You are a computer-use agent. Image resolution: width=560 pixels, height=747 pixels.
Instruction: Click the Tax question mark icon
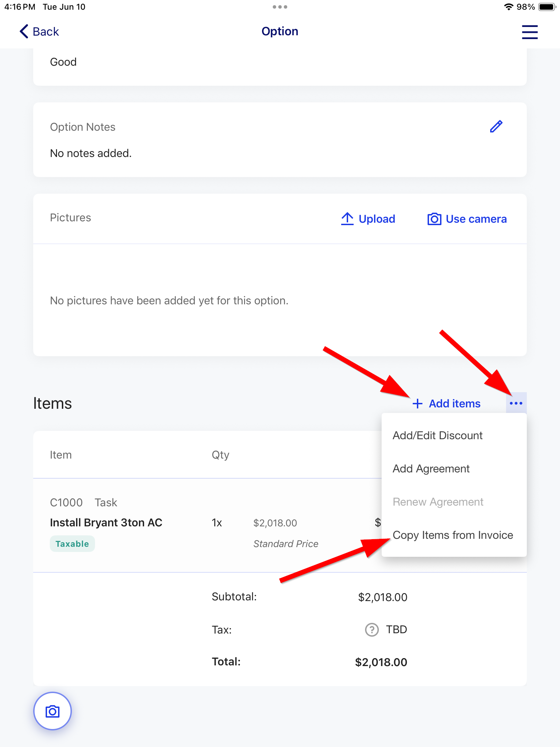tap(372, 630)
